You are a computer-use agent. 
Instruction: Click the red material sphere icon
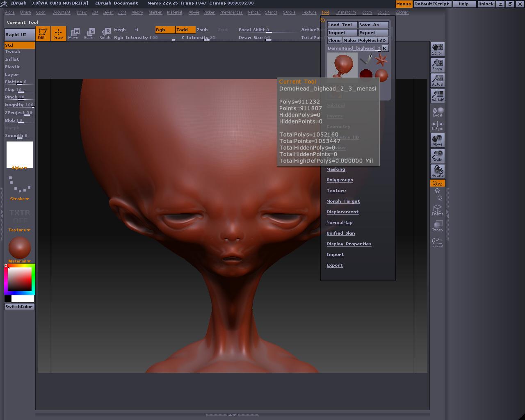[20, 247]
